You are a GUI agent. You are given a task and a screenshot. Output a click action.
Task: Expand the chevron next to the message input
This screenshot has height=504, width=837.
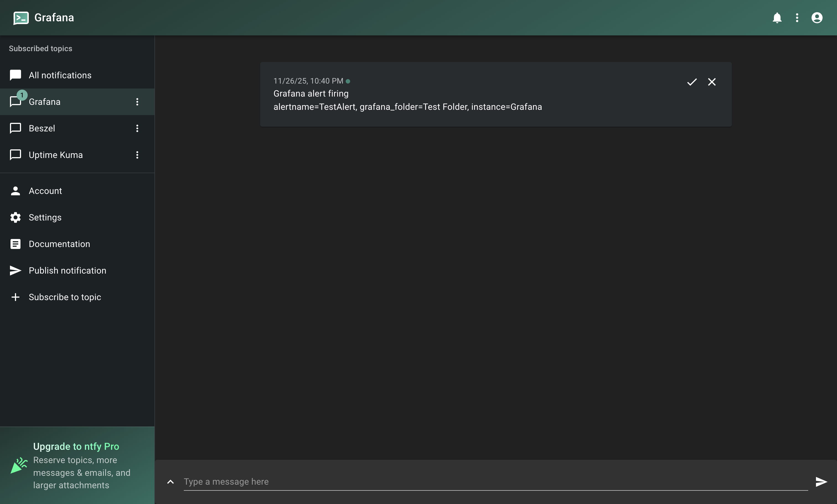coord(170,482)
